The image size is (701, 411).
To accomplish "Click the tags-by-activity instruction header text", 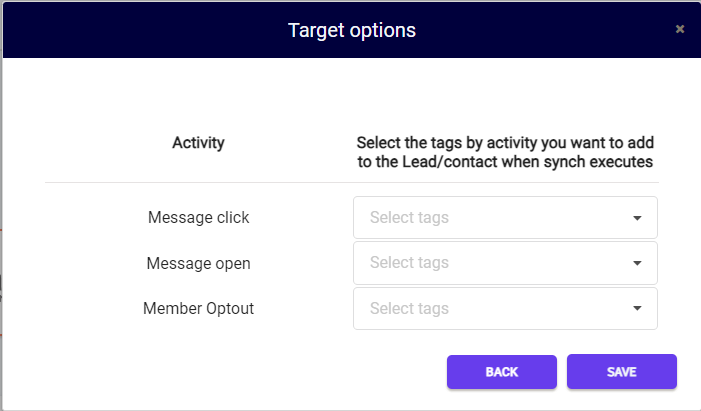I will [x=505, y=152].
